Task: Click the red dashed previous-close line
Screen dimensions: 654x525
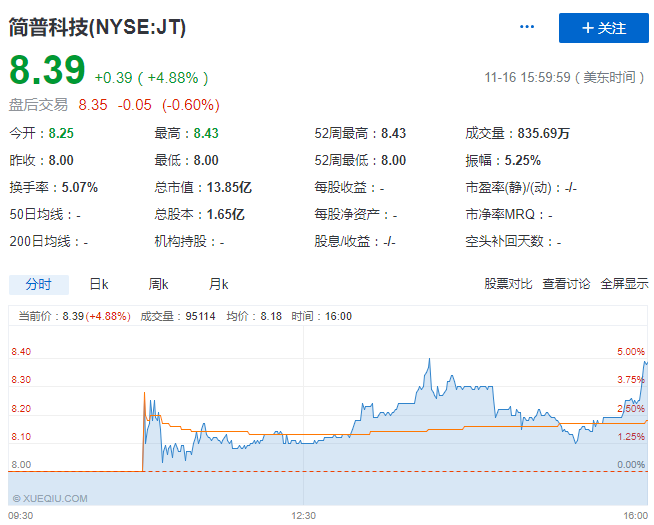Action: point(328,472)
